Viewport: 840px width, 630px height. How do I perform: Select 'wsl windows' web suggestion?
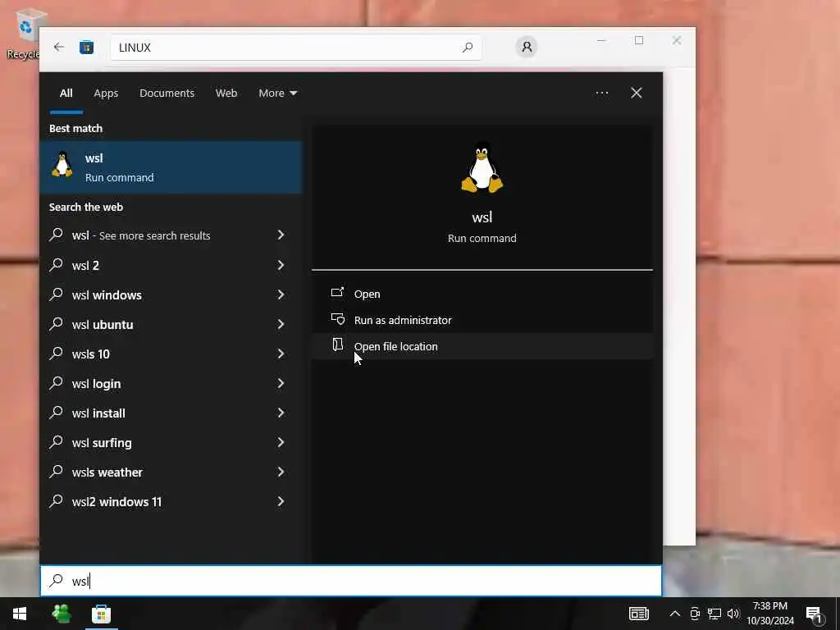[171, 294]
